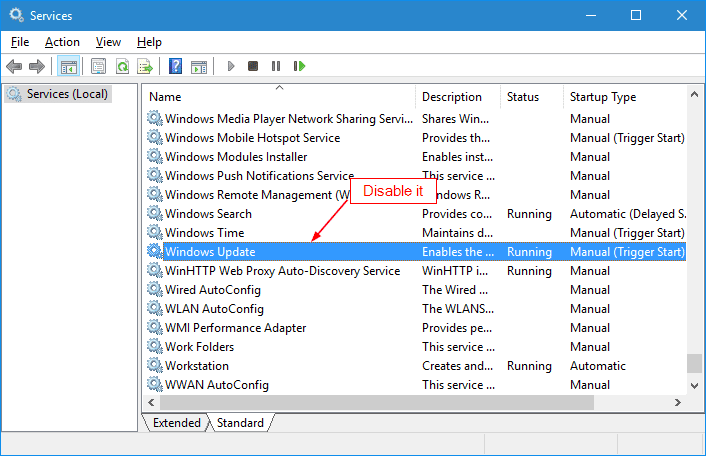
Task: Click the gear icon beside WMI Performance Adapter
Action: (154, 327)
